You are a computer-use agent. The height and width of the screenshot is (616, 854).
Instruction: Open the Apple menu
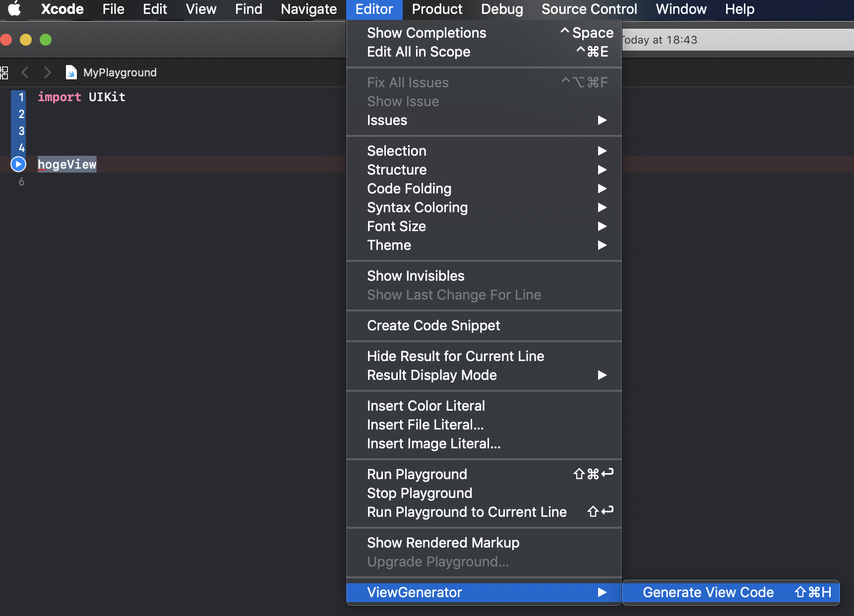point(14,9)
